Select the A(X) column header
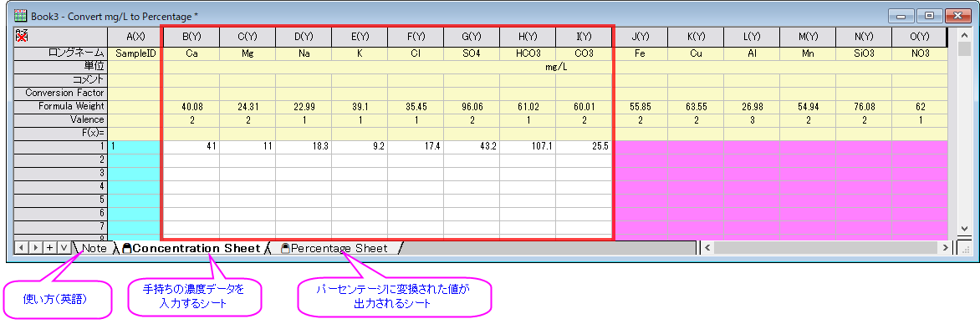Screen dimensions: 980x324 point(135,37)
